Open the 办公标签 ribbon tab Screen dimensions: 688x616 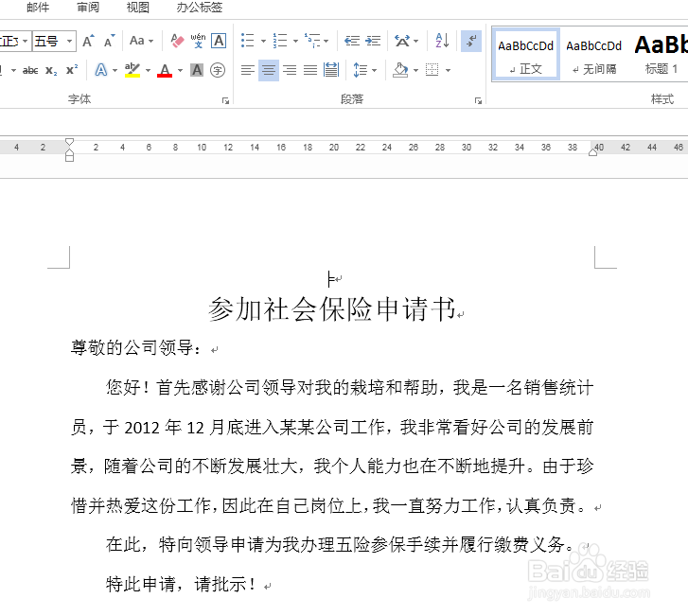(199, 7)
